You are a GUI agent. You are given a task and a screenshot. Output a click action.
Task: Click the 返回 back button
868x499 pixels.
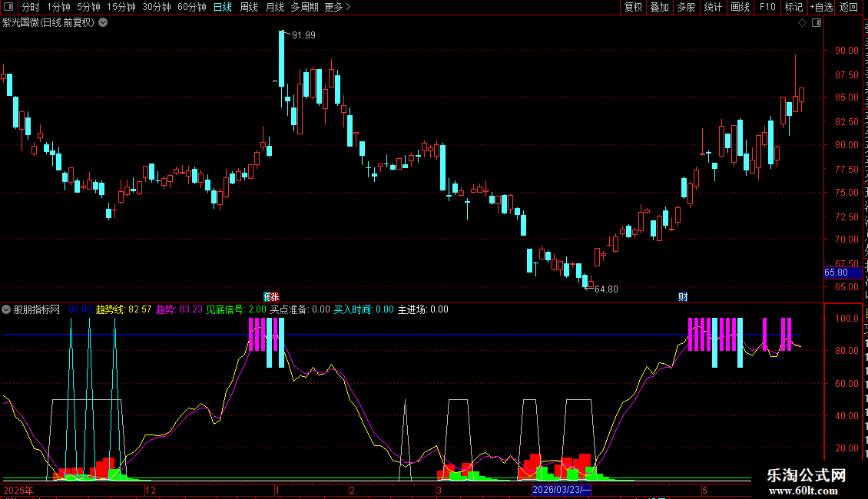848,7
